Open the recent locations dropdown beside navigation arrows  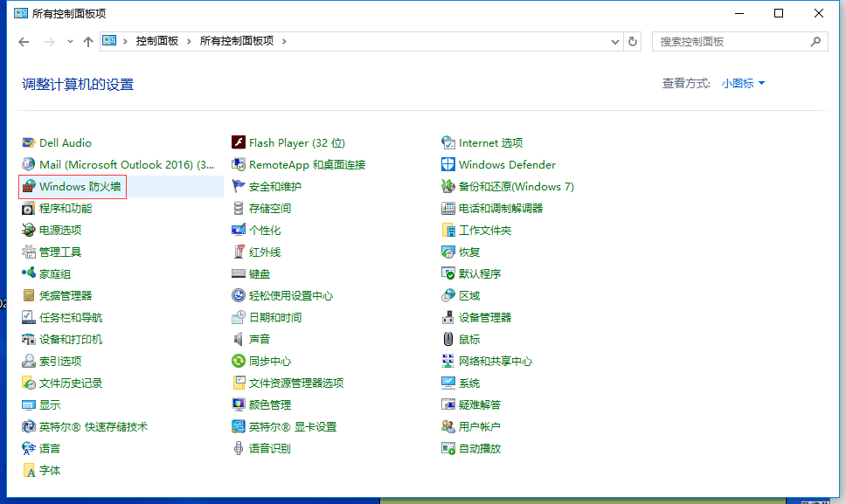click(70, 42)
